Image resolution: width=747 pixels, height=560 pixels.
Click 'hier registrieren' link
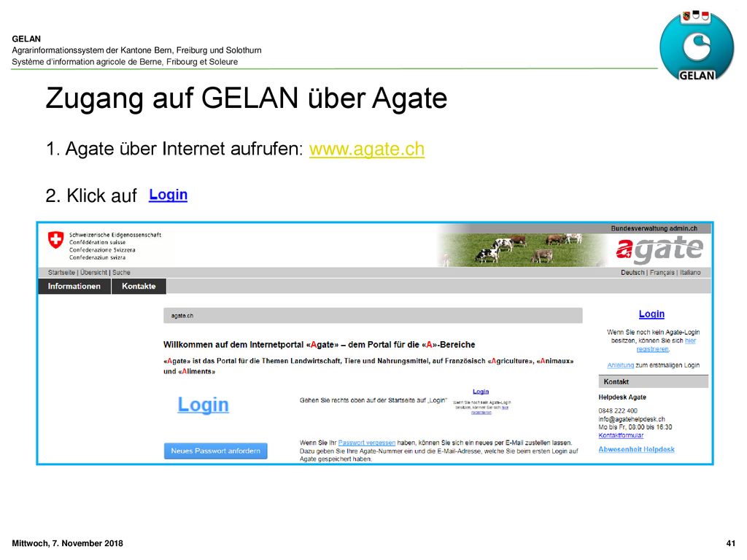(667, 345)
